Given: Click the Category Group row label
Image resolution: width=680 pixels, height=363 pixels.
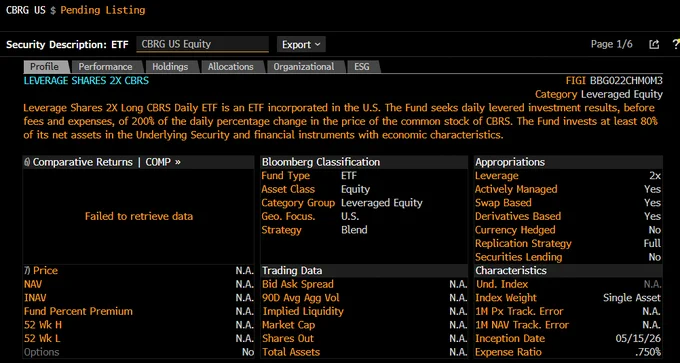Looking at the screenshot, I should [298, 203].
